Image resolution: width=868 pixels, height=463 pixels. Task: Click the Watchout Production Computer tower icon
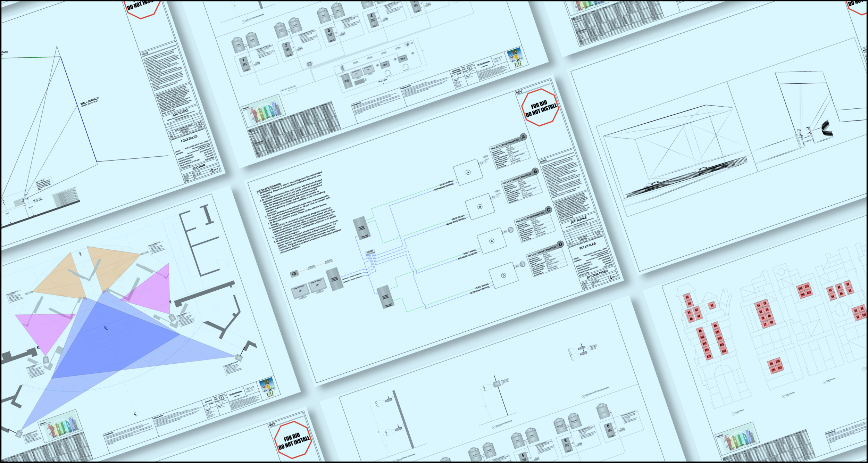[x=334, y=279]
